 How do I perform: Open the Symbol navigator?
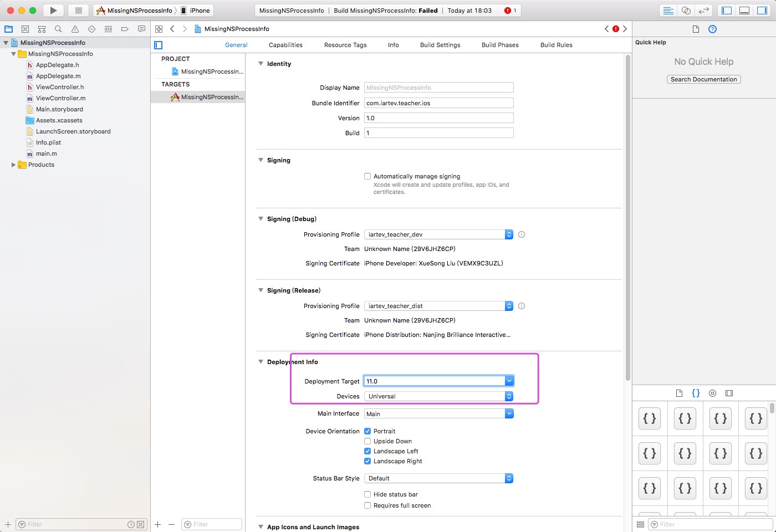42,28
